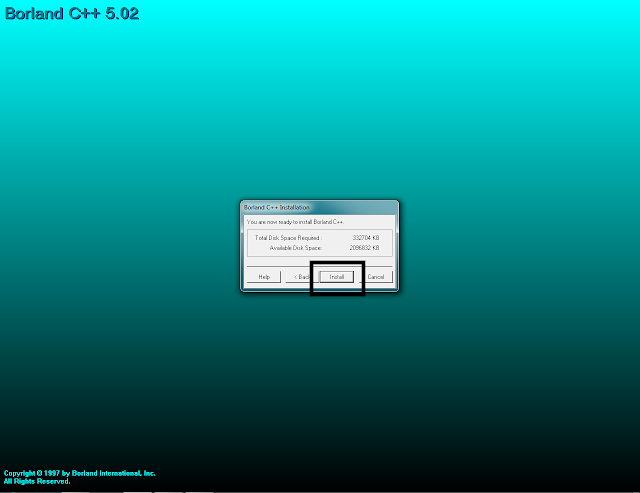Image resolution: width=640 pixels, height=493 pixels.
Task: Click the "All Rights Reserved." text
Action: tap(37, 482)
